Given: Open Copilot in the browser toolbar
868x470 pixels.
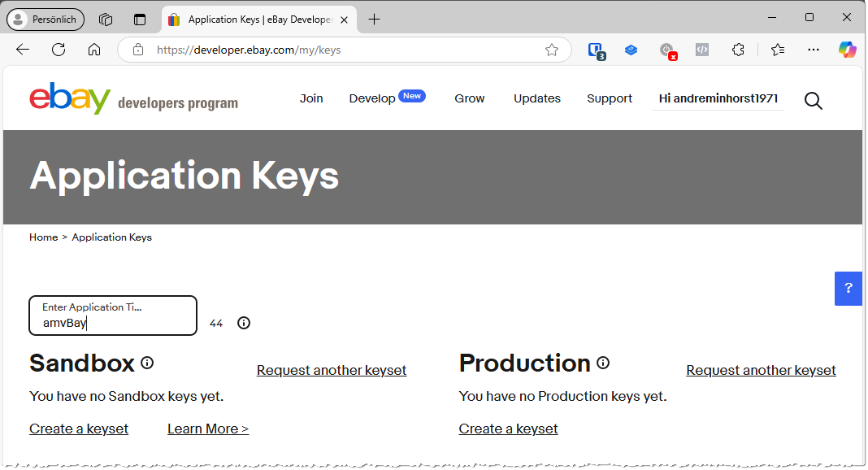Looking at the screenshot, I should point(847,50).
